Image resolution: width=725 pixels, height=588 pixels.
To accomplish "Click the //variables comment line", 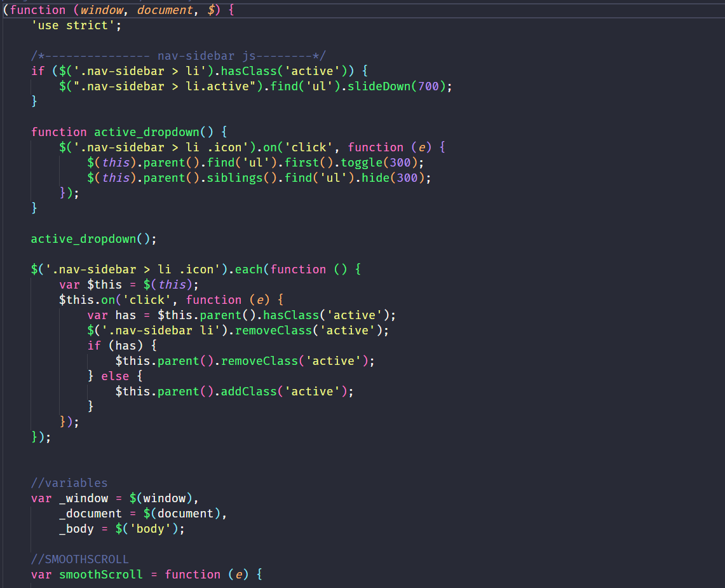I will (69, 483).
